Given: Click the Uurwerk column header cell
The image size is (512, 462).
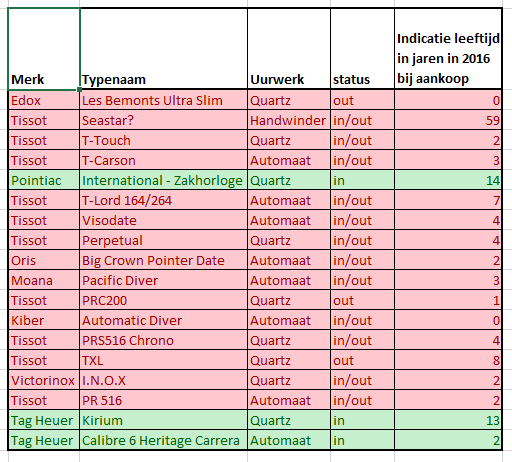Looking at the screenshot, I should click(289, 49).
